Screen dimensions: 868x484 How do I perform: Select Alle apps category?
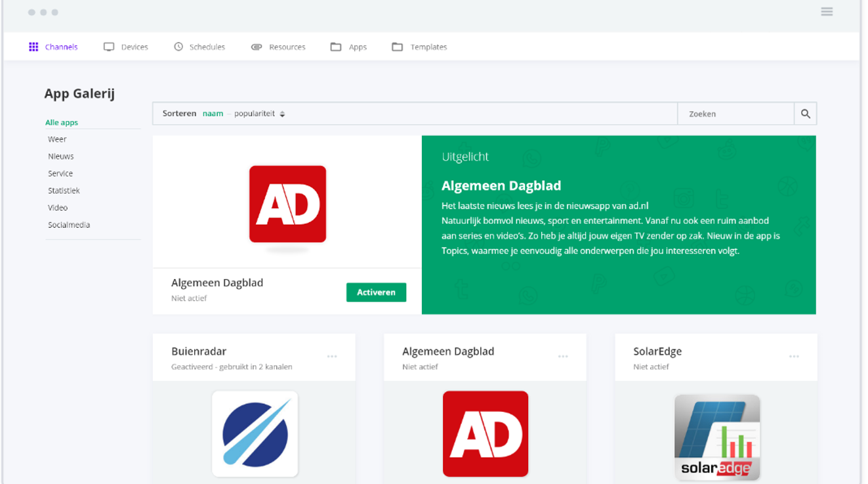62,122
